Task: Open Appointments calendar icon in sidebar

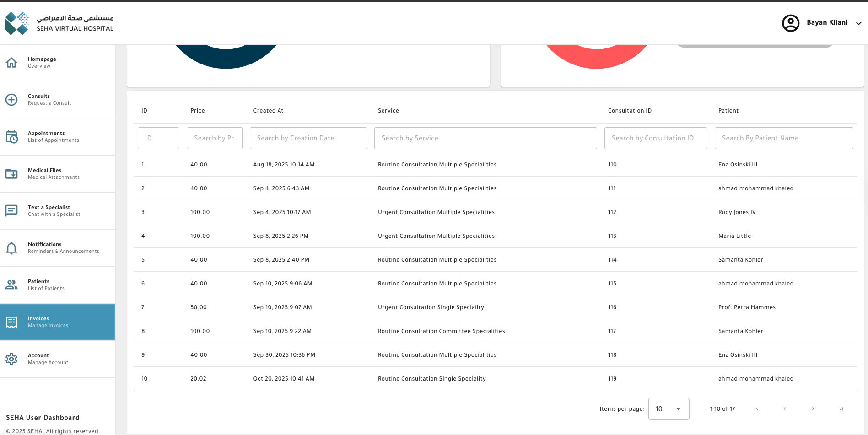Action: pyautogui.click(x=11, y=137)
